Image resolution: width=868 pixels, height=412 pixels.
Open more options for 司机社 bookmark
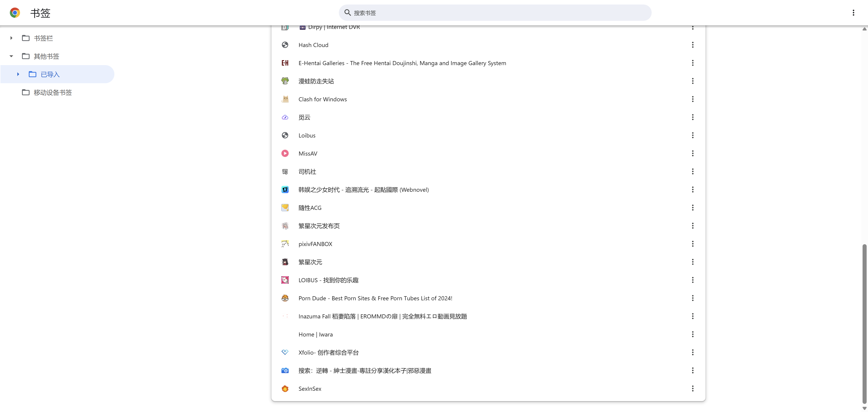692,172
